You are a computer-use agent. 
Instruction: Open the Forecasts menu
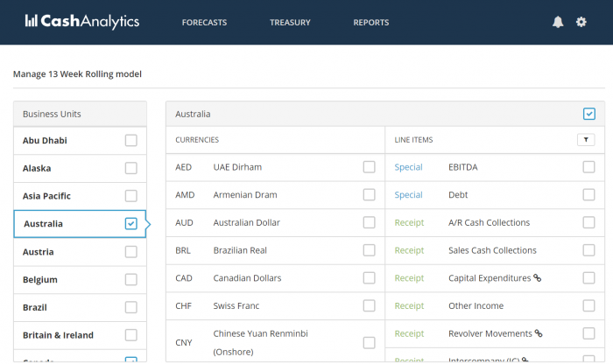coord(204,23)
